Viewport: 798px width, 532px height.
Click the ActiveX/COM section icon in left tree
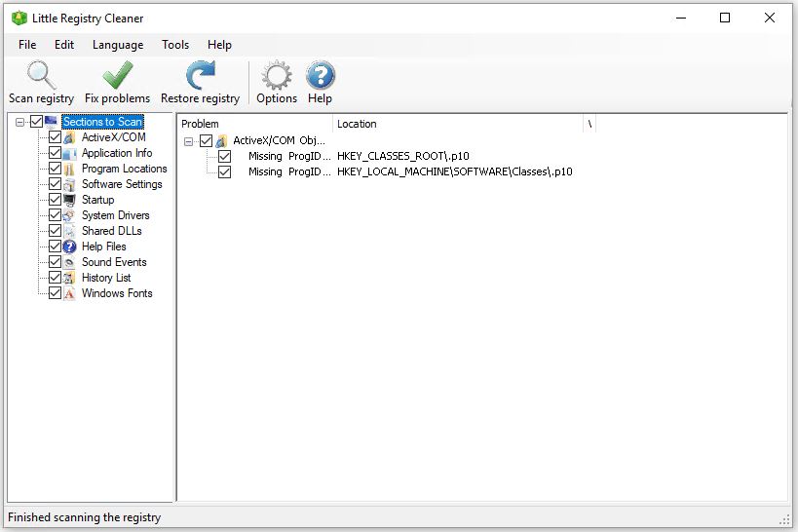tap(70, 137)
